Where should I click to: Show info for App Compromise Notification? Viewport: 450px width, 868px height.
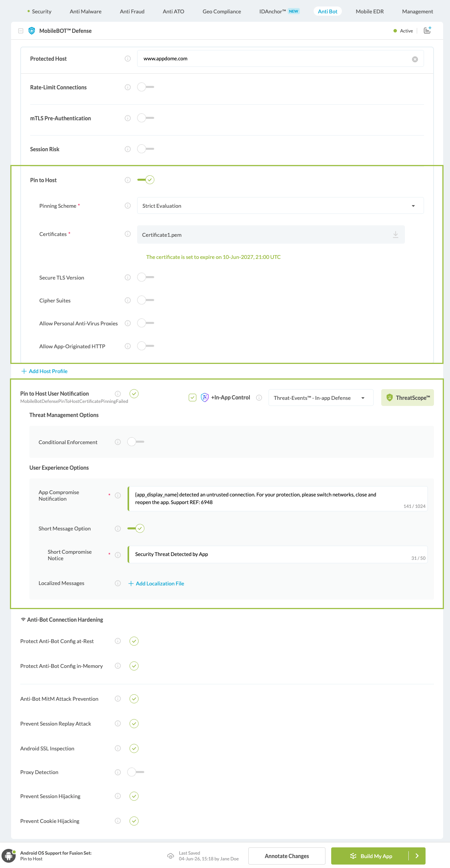pos(118,495)
